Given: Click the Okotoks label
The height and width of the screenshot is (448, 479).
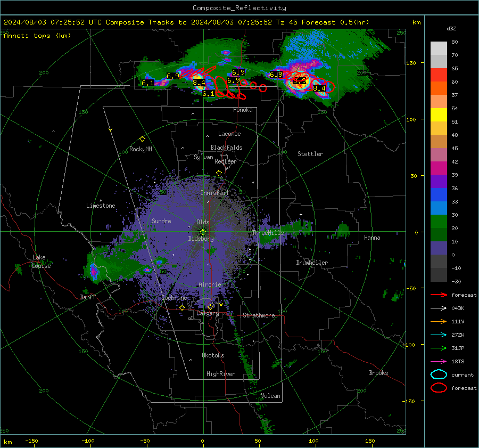Looking at the screenshot, I should pos(213,355).
